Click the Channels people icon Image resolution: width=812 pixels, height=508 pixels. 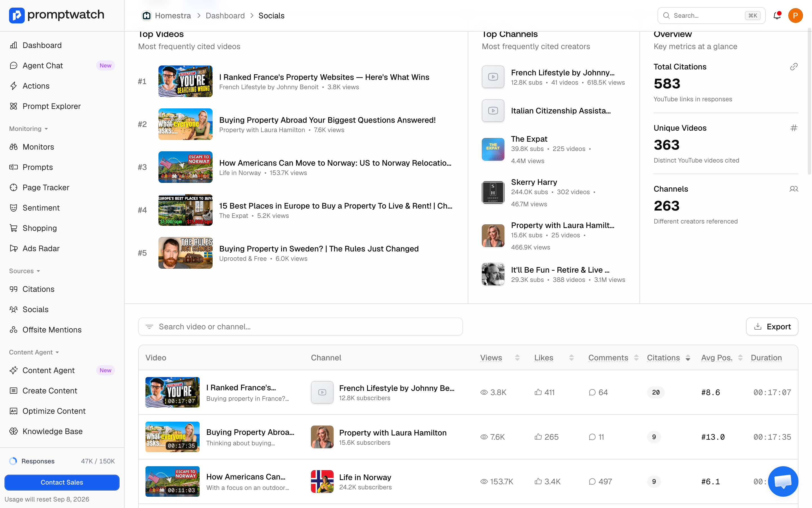click(x=794, y=189)
